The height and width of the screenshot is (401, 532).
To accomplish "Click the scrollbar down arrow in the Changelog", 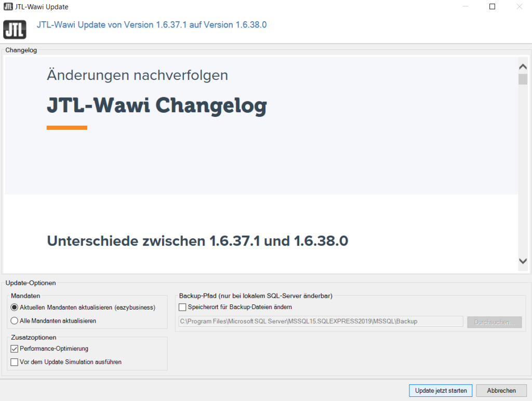I will coord(524,262).
